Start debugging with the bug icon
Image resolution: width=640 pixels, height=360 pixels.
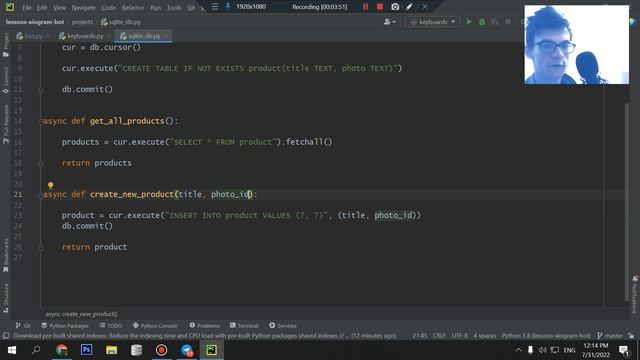482,22
